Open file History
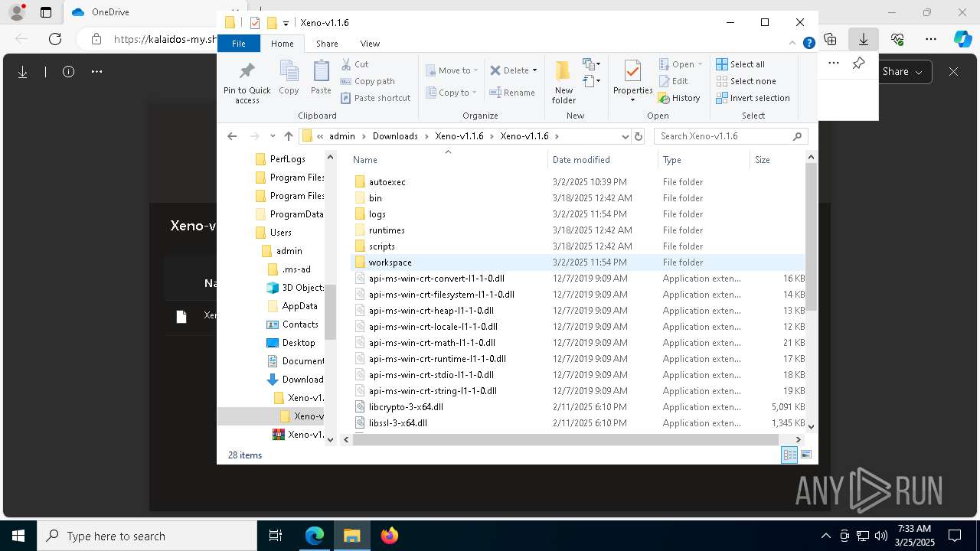 pyautogui.click(x=679, y=98)
